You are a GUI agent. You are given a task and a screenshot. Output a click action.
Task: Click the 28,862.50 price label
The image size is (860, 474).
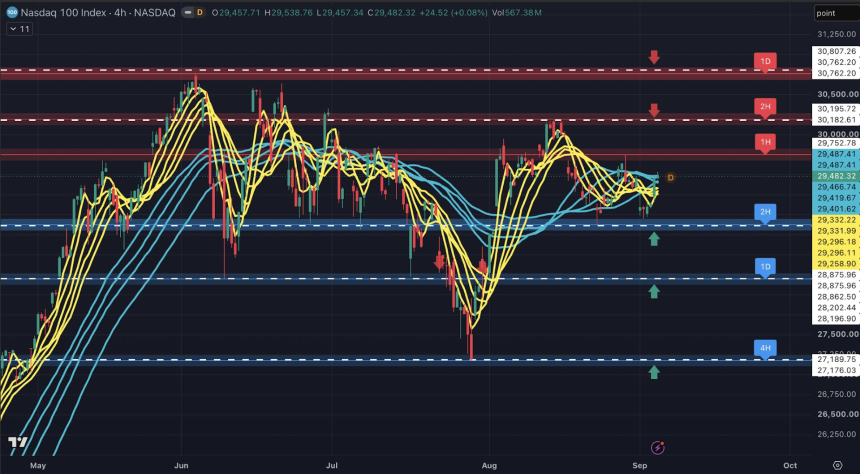coord(835,296)
